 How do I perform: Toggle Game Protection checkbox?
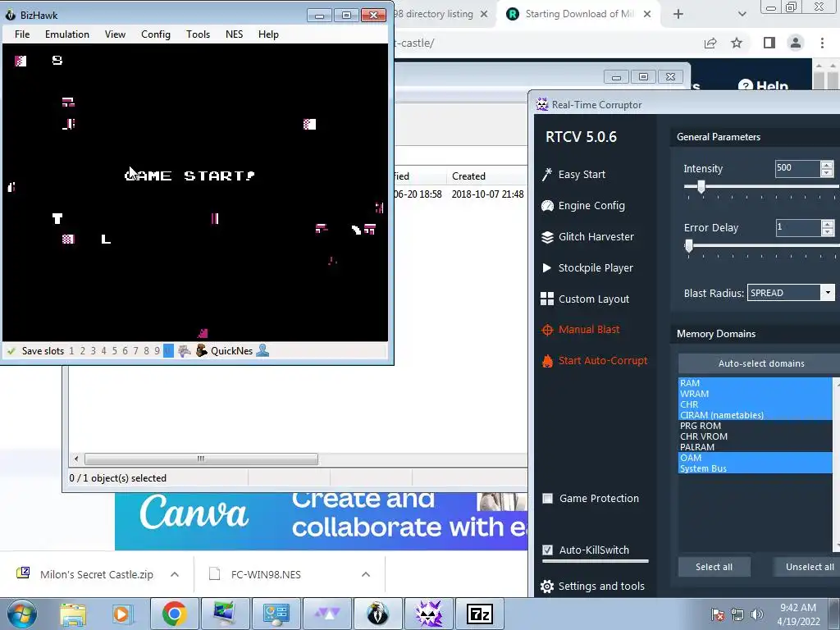coord(547,499)
